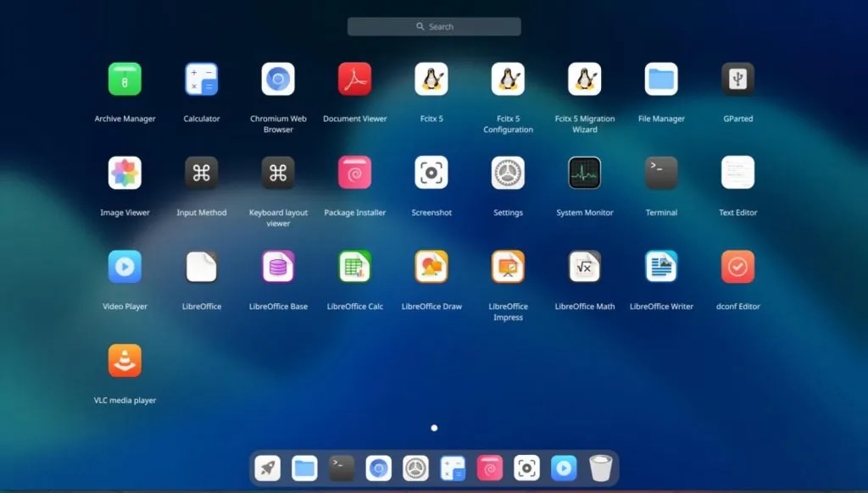Open Keyboard layout viewer
Screen dimensions: 868x493
pos(278,173)
